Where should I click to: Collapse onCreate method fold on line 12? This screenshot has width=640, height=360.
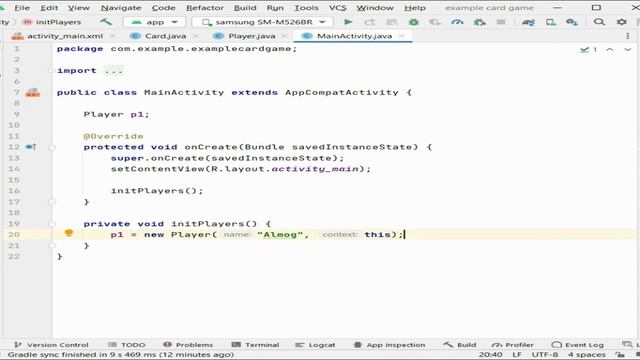pyautogui.click(x=52, y=147)
